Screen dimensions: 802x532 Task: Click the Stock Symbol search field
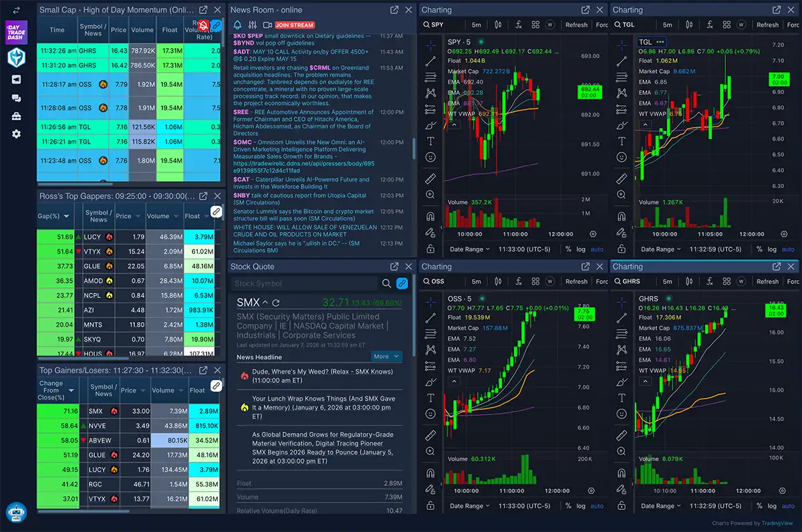point(304,283)
